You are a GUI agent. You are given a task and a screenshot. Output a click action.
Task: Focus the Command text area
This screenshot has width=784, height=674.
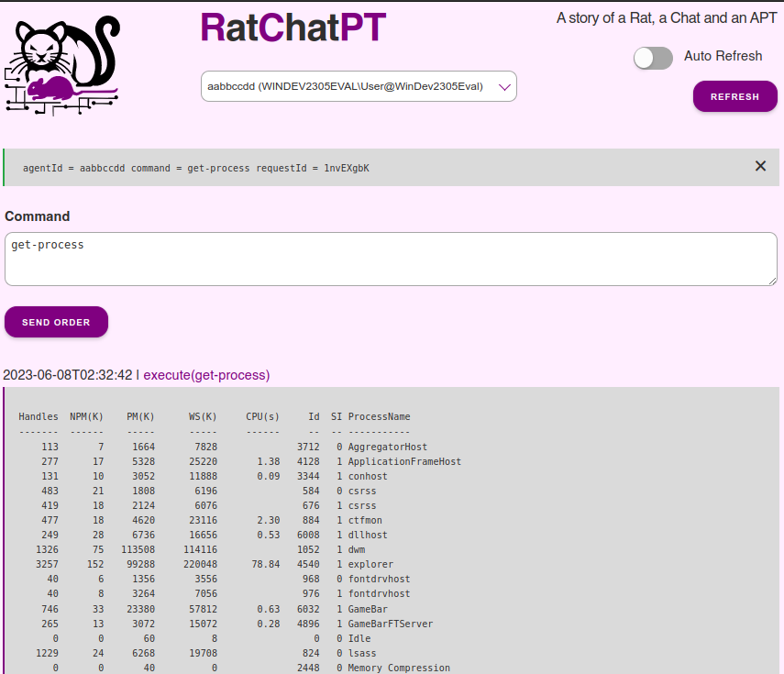[391, 259]
